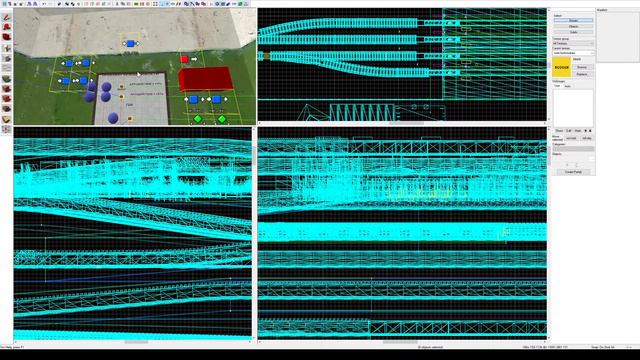Screen dimensions: 640x360
Task: Click the Group selection toolbar icon
Action: 66,4
